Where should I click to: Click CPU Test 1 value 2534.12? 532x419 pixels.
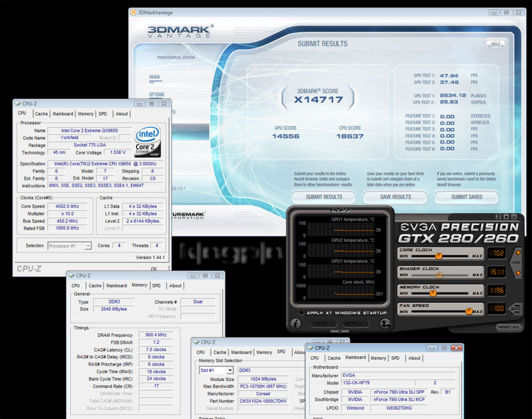(x=453, y=96)
